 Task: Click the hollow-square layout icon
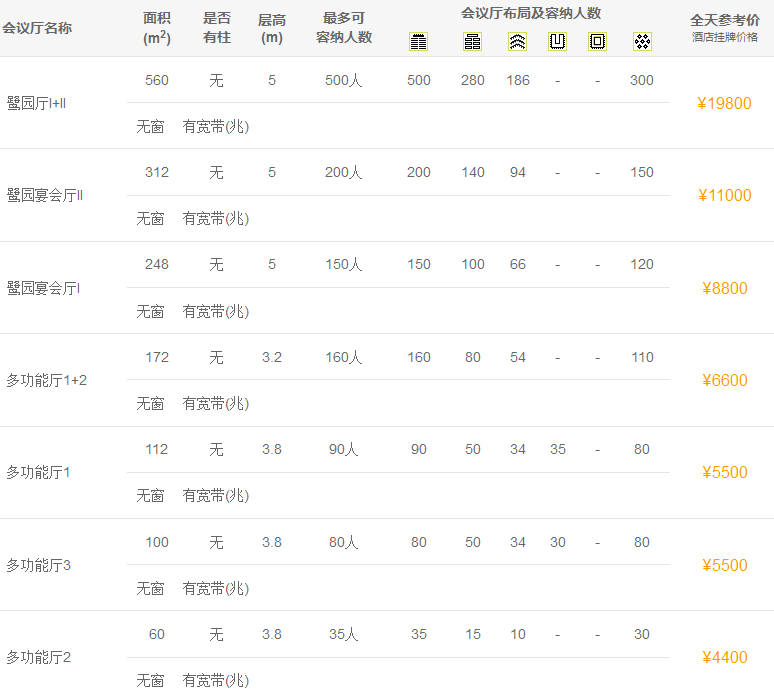[597, 41]
